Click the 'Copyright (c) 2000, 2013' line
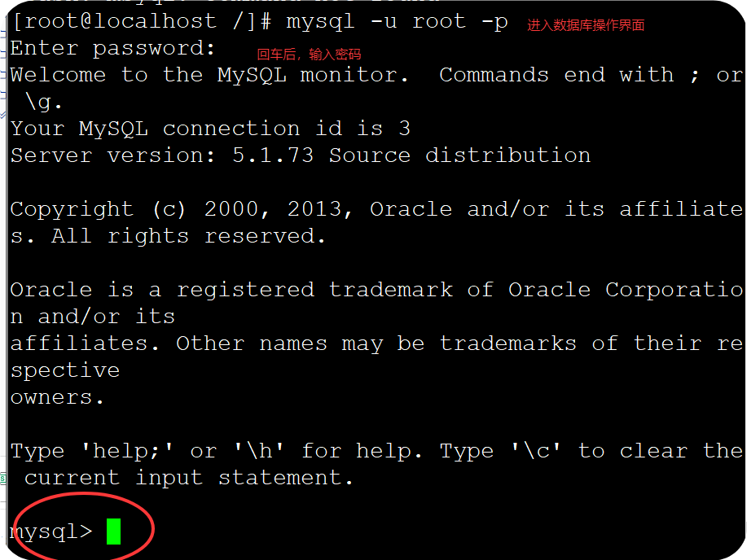747x560 pixels. (x=377, y=209)
